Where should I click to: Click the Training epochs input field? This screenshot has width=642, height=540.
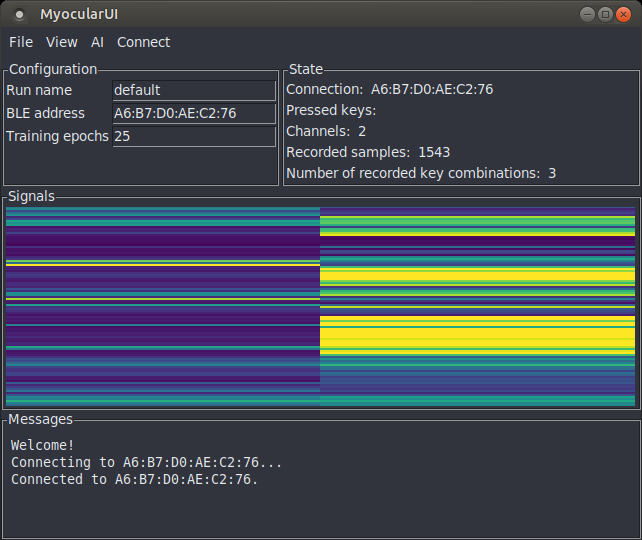point(194,136)
